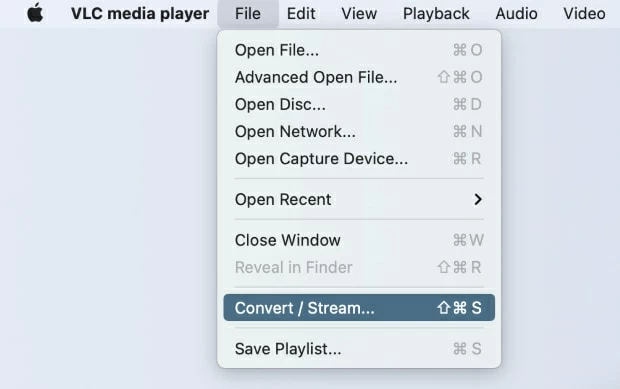Expand the Open Recent submenu
The image size is (620, 389).
[359, 200]
